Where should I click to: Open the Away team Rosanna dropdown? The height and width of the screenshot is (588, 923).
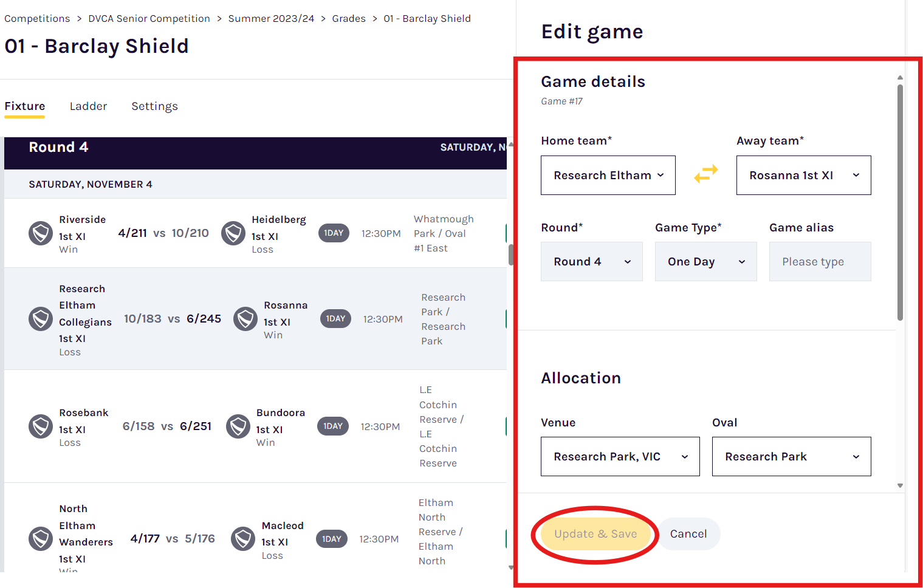(803, 175)
